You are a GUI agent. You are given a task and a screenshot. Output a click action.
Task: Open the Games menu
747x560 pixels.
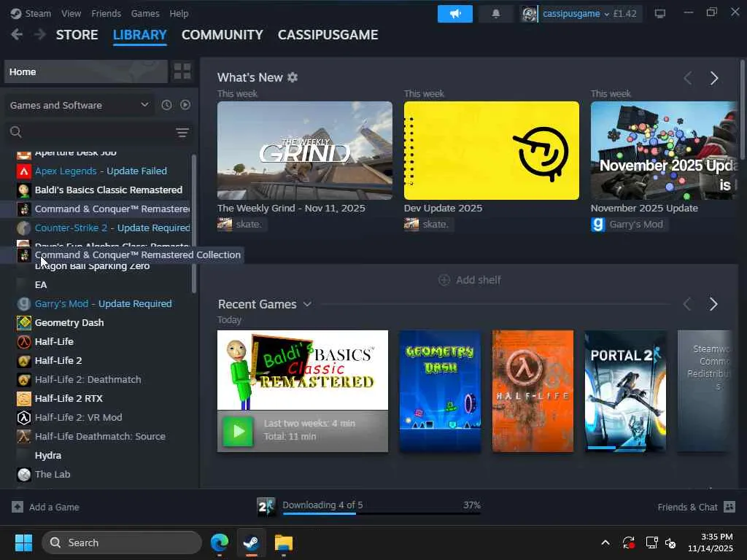pyautogui.click(x=145, y=14)
